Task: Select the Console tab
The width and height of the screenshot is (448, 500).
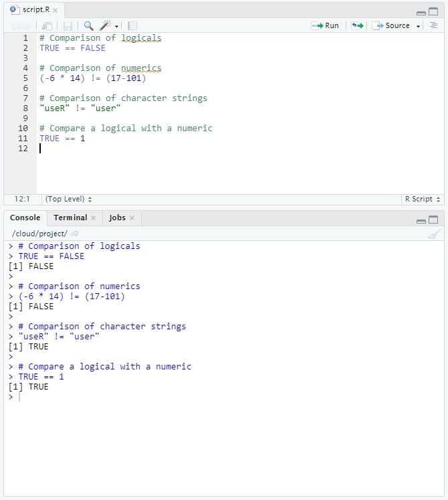Action: tap(25, 218)
